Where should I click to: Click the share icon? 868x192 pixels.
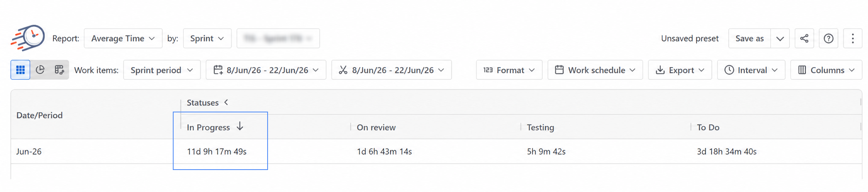tap(804, 38)
